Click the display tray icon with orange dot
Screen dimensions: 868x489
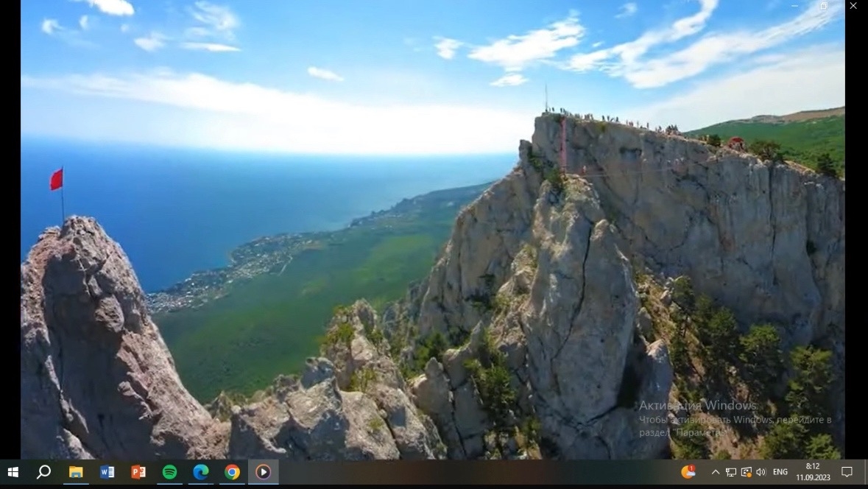pyautogui.click(x=746, y=472)
